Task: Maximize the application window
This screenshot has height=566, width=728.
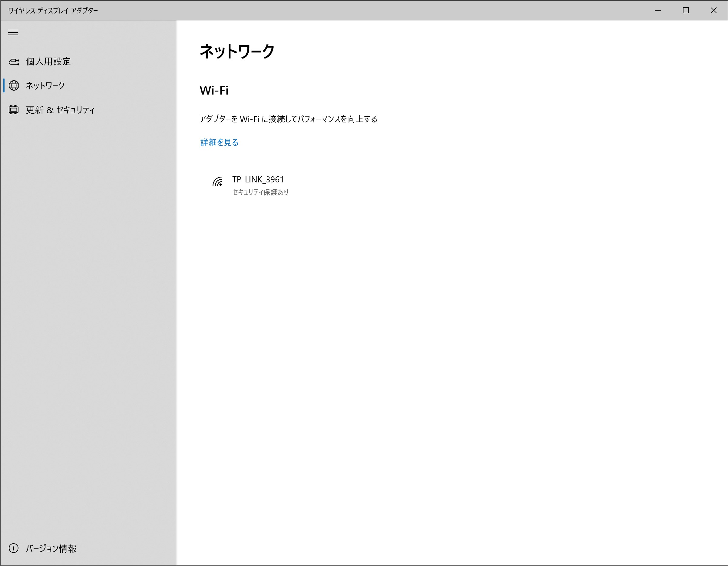Action: coord(686,10)
